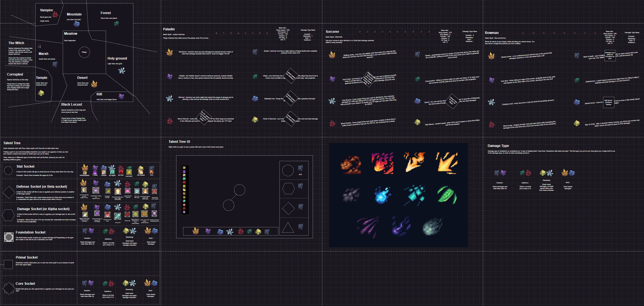644x306 pixels.
Task: Click the hexagon socket in Talent Tree UI panel
Action: (288, 189)
